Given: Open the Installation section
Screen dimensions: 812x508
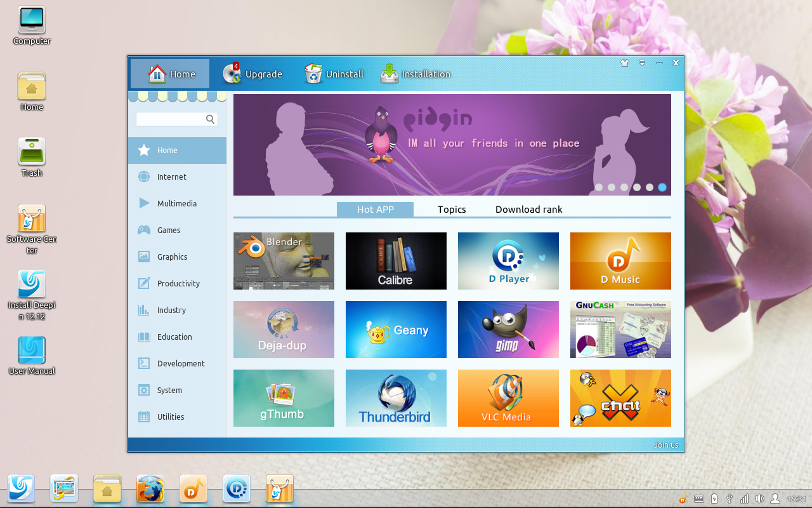Looking at the screenshot, I should pos(416,74).
